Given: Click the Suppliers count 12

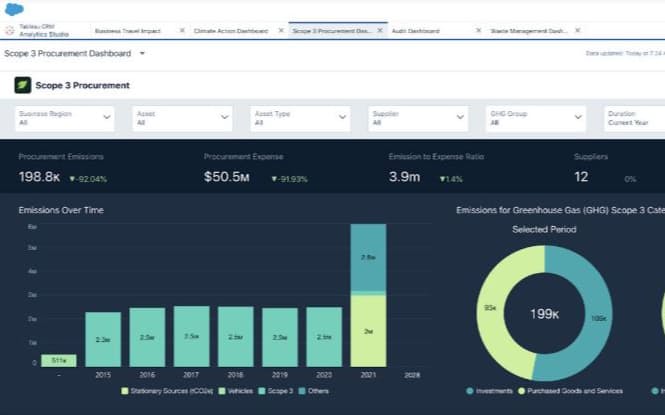Looking at the screenshot, I should pyautogui.click(x=581, y=177).
